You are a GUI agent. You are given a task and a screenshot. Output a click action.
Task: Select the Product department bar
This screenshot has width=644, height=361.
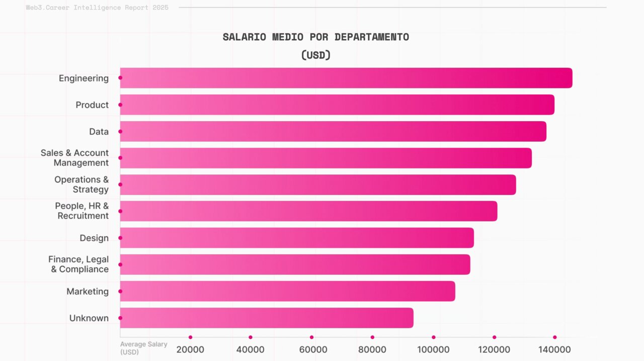337,105
